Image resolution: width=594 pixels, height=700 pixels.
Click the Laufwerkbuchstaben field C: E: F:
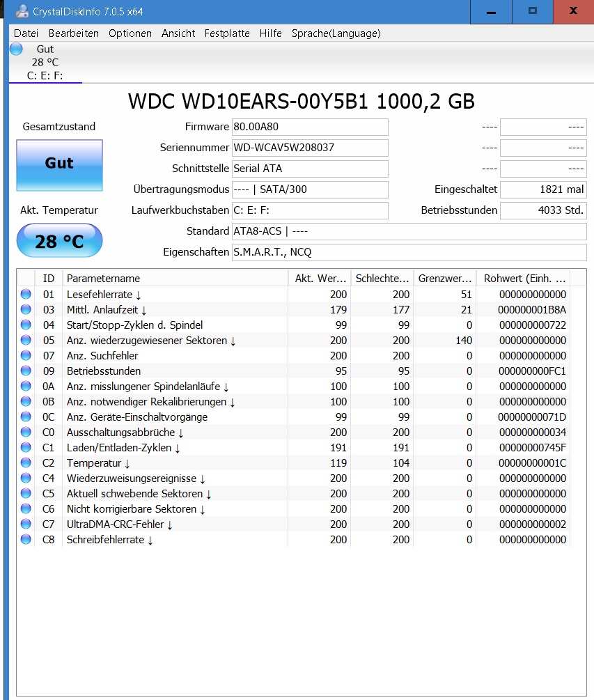310,210
